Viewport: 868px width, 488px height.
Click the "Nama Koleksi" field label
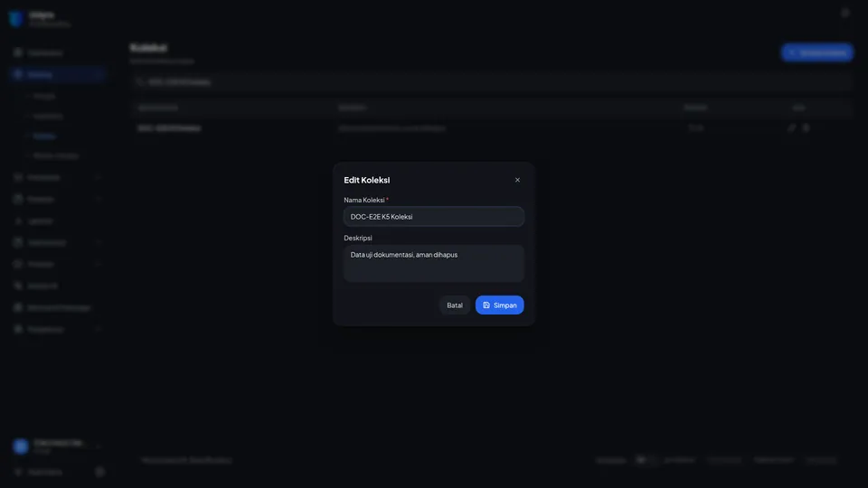click(364, 200)
